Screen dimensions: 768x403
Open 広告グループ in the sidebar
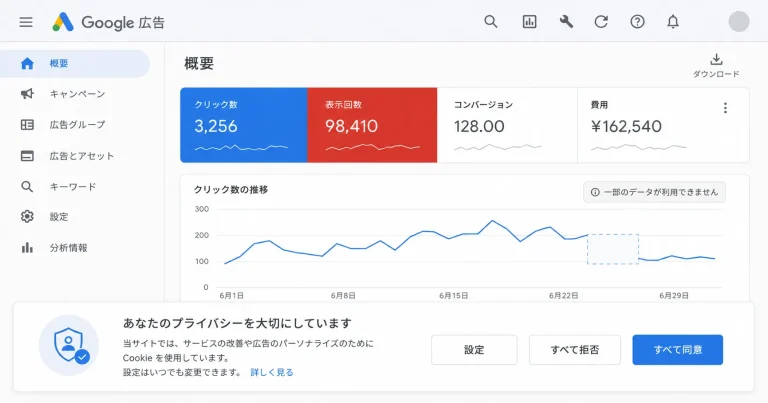pos(75,125)
